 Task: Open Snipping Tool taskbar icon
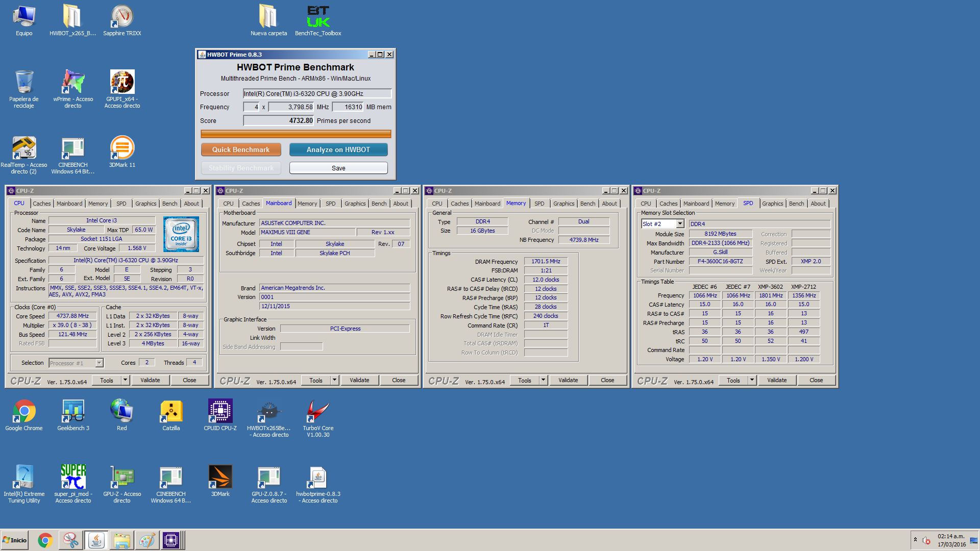70,540
